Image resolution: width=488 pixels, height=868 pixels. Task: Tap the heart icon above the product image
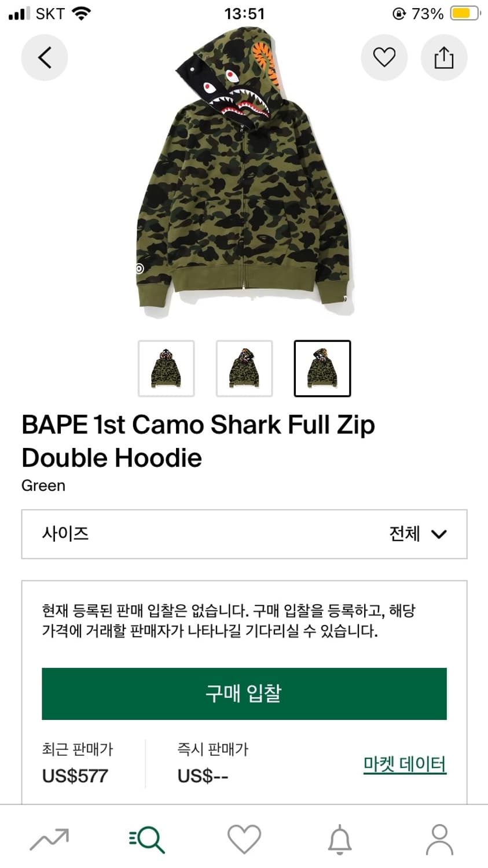tap(384, 57)
